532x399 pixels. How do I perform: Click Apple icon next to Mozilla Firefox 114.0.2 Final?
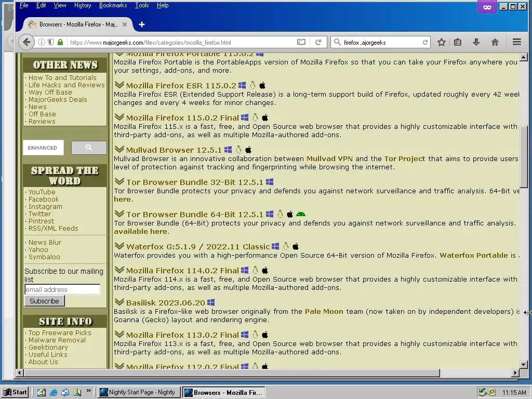265,270
